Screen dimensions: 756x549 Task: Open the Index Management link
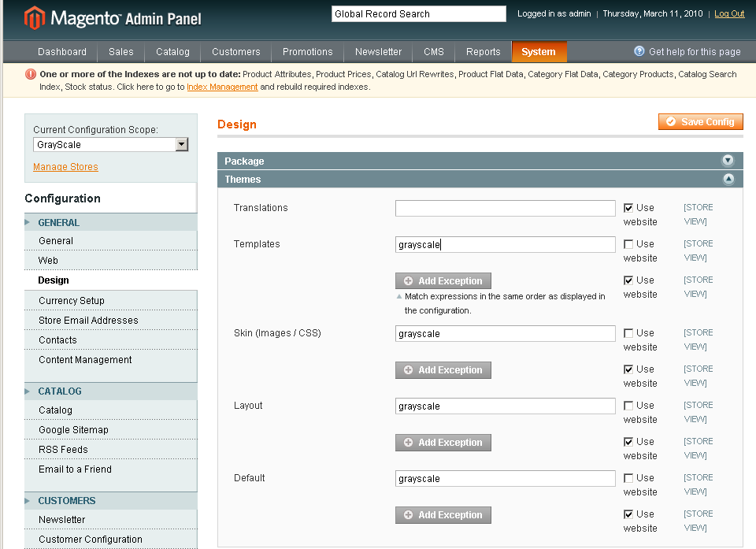pyautogui.click(x=222, y=87)
